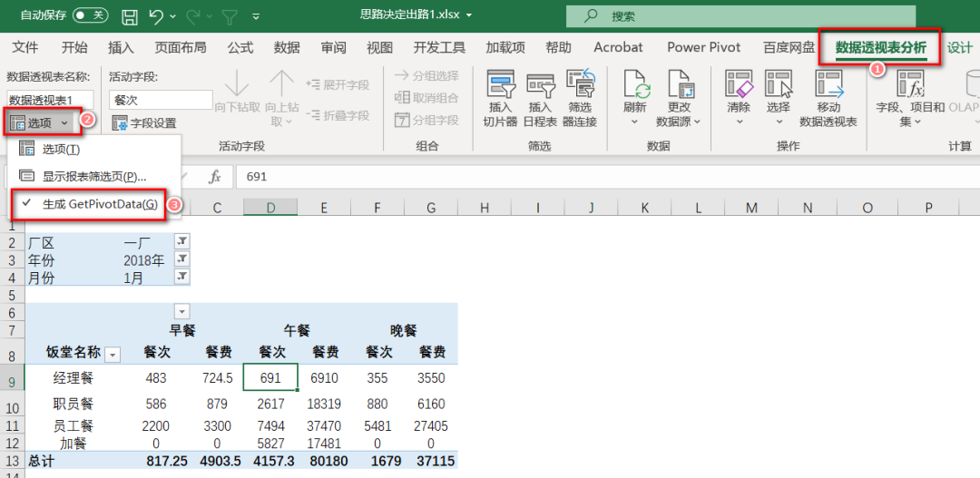
Task: Open the column labels dropdown in row 6
Action: pyautogui.click(x=181, y=311)
